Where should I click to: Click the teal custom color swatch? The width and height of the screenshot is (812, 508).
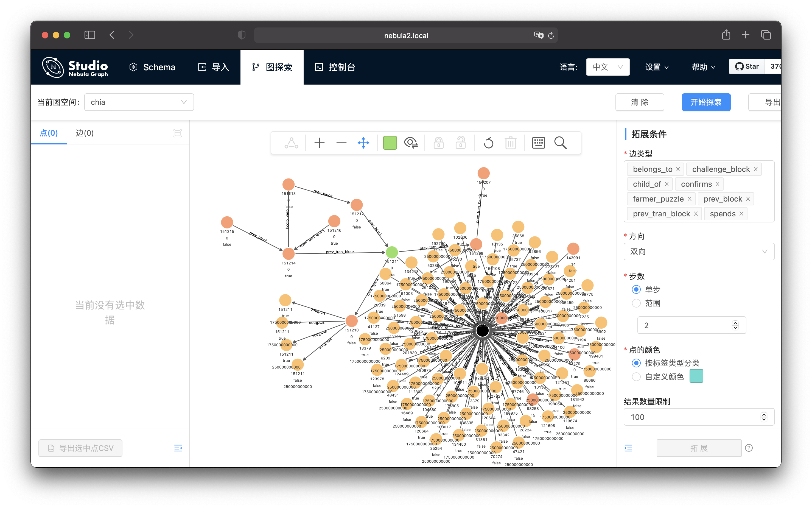tap(696, 376)
